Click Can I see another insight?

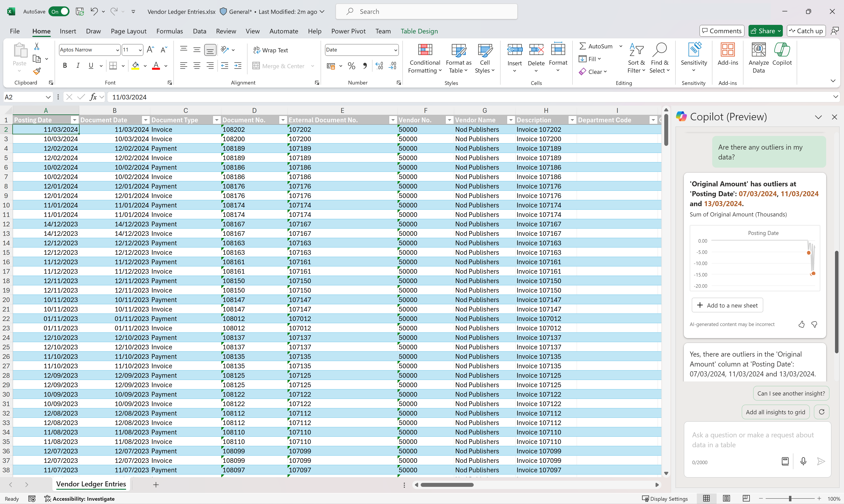pos(791,393)
